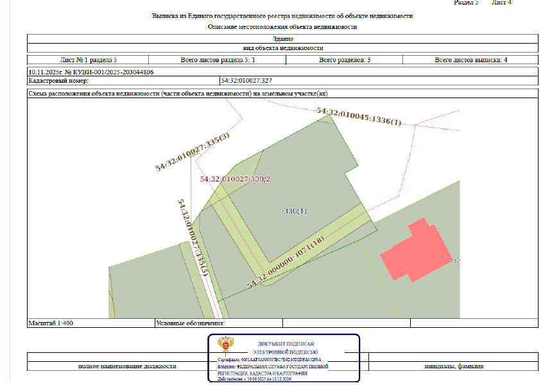Screen dimensions: 552x392
Task: Click the "ДОКУМЕНТ ПОДПИСАН" stamp heading
Action: [288, 345]
